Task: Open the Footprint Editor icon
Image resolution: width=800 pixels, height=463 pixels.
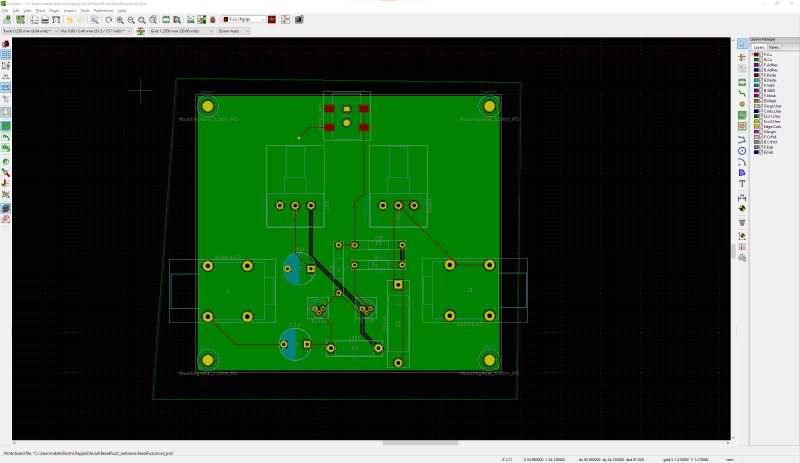Action: click(166, 19)
